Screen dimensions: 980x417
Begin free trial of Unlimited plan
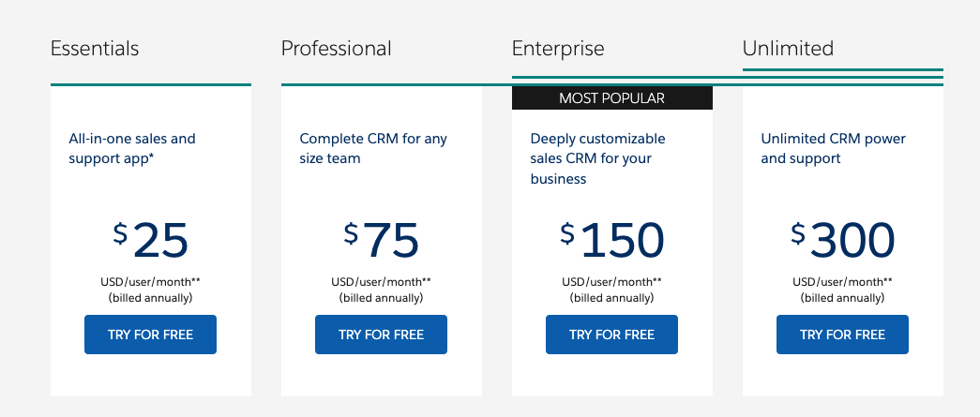(842, 335)
